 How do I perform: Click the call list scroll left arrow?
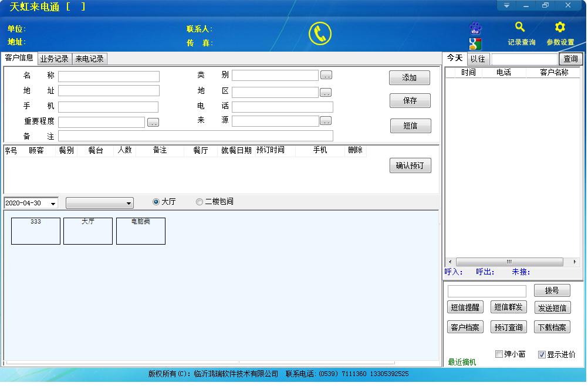coord(450,262)
